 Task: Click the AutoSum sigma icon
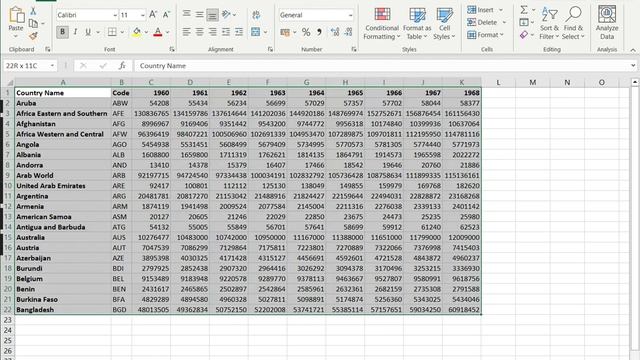pos(524,9)
